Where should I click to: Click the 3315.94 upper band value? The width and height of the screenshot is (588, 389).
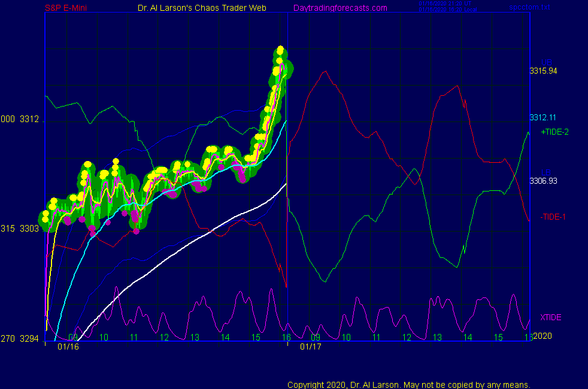tap(543, 71)
